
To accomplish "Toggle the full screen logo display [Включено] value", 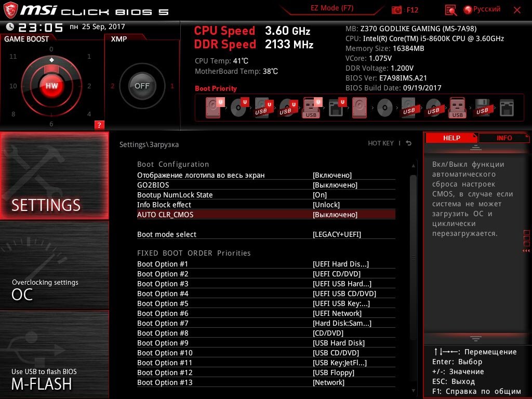I will [x=332, y=175].
